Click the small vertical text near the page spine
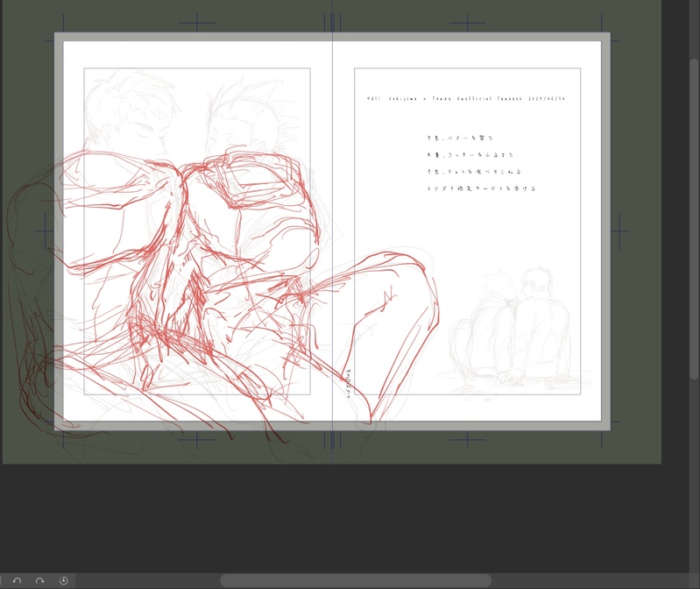Image resolution: width=700 pixels, height=589 pixels. coord(348,382)
